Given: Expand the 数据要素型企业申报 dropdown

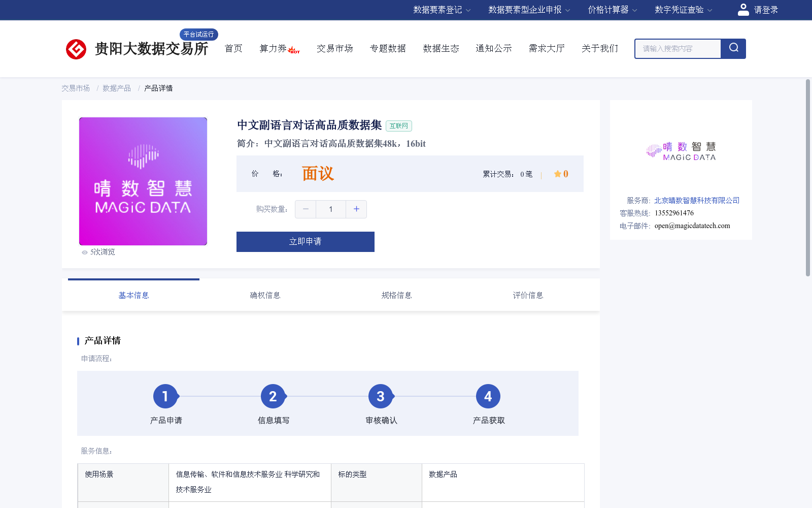Looking at the screenshot, I should point(529,10).
